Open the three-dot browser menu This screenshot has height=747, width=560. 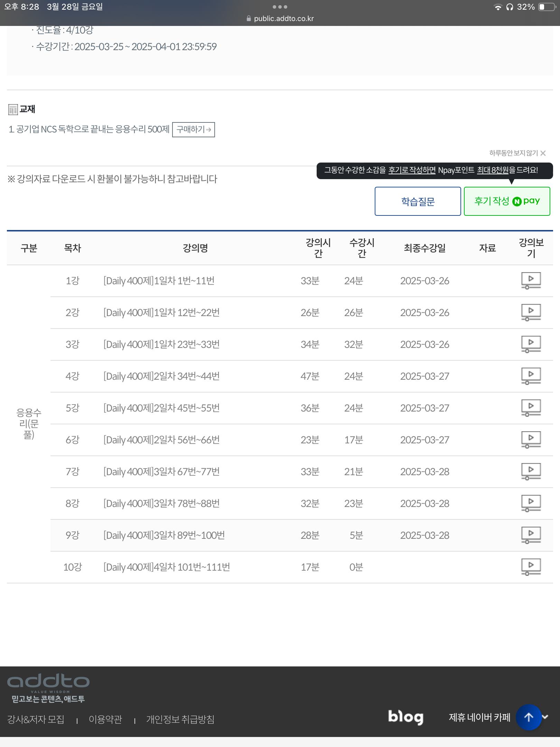click(x=280, y=7)
